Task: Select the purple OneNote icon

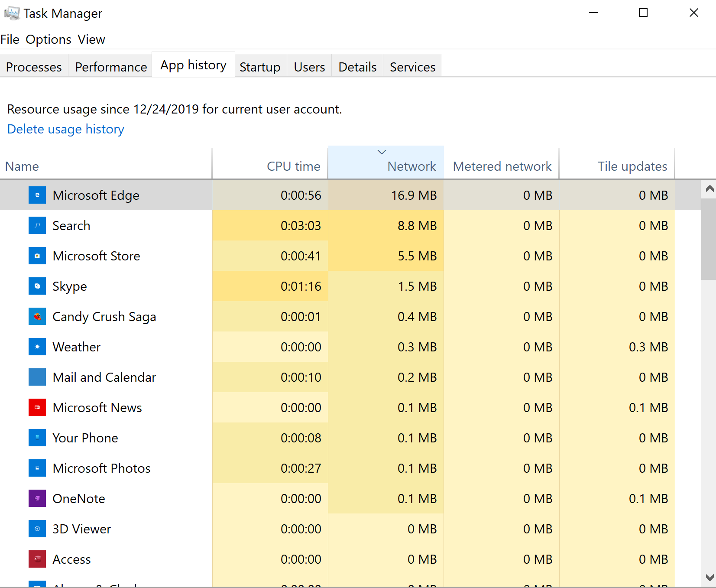Action: 37,498
